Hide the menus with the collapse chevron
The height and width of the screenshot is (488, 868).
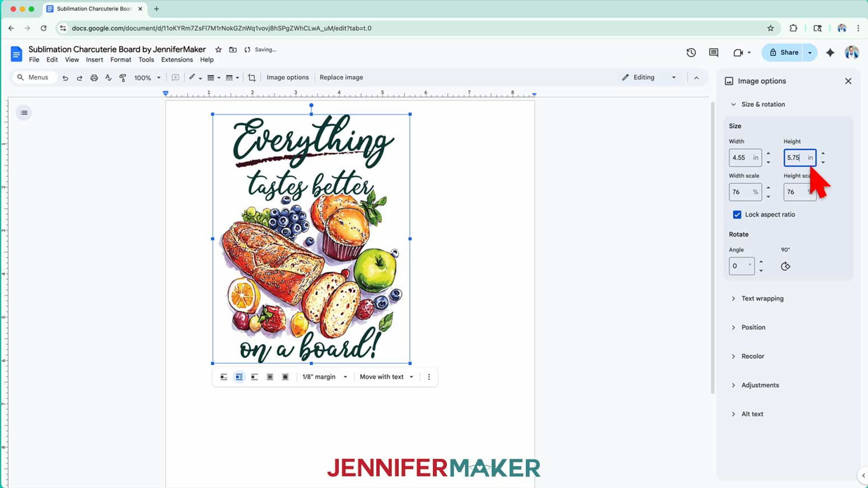(x=697, y=78)
